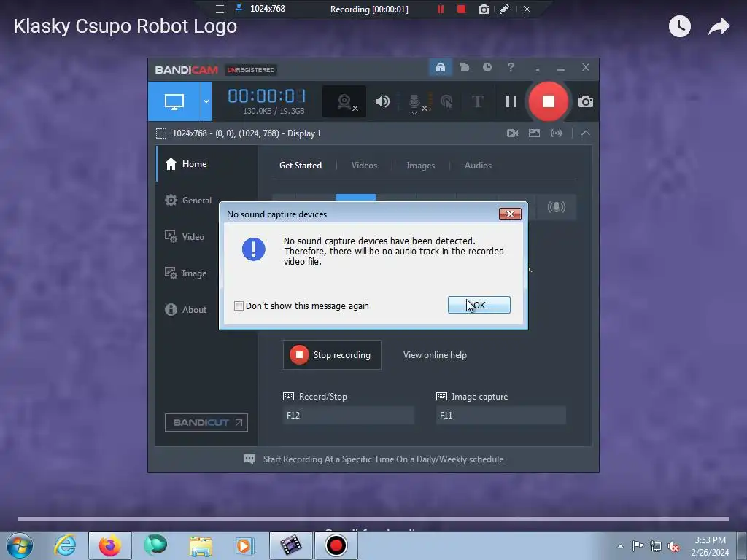The width and height of the screenshot is (747, 560).
Task: Switch to the Get Started tab
Action: [x=300, y=166]
